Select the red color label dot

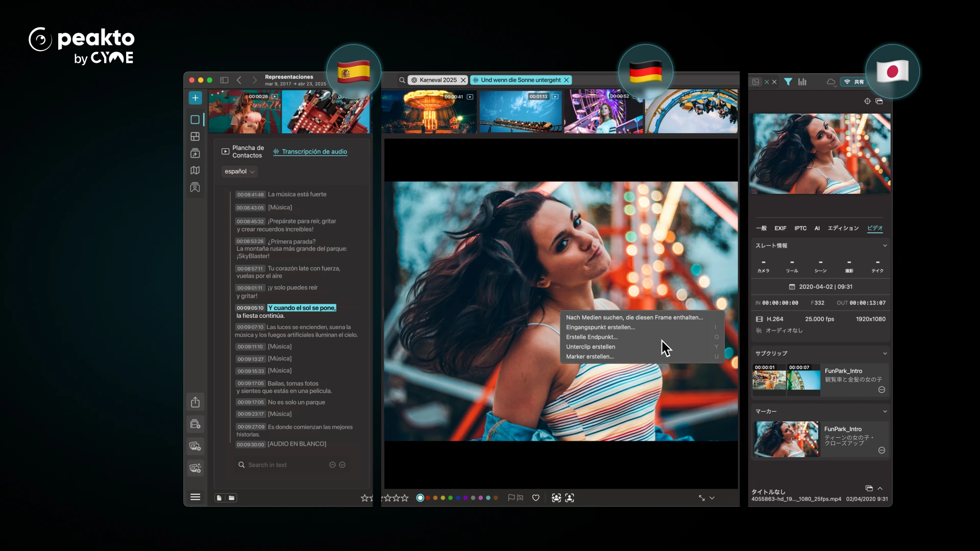click(x=428, y=498)
